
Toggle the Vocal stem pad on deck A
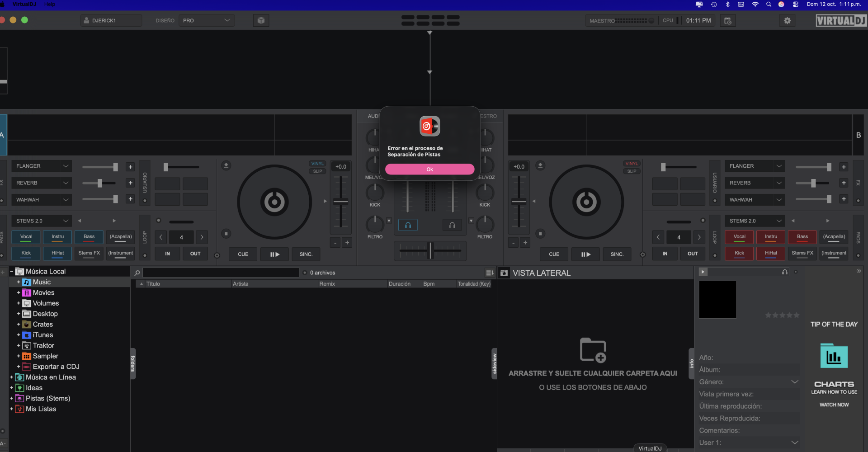[26, 237]
